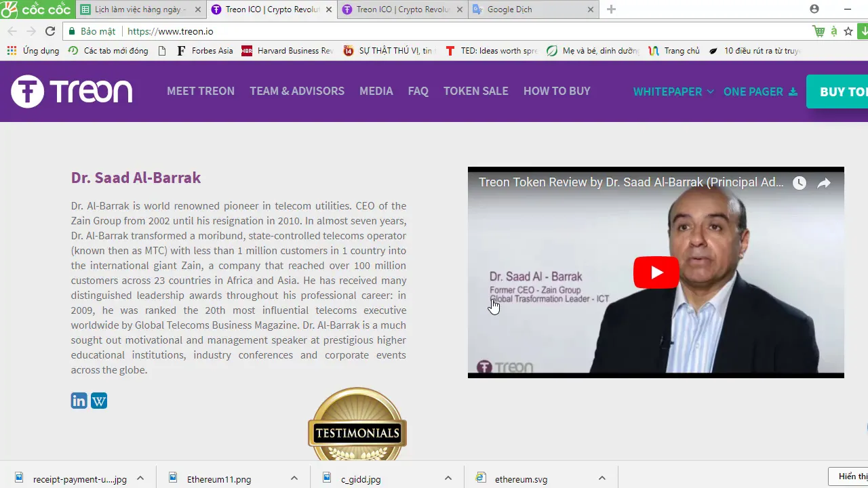The image size is (868, 488).
Task: Open the Forbes Asia bookmark
Action: click(204, 51)
